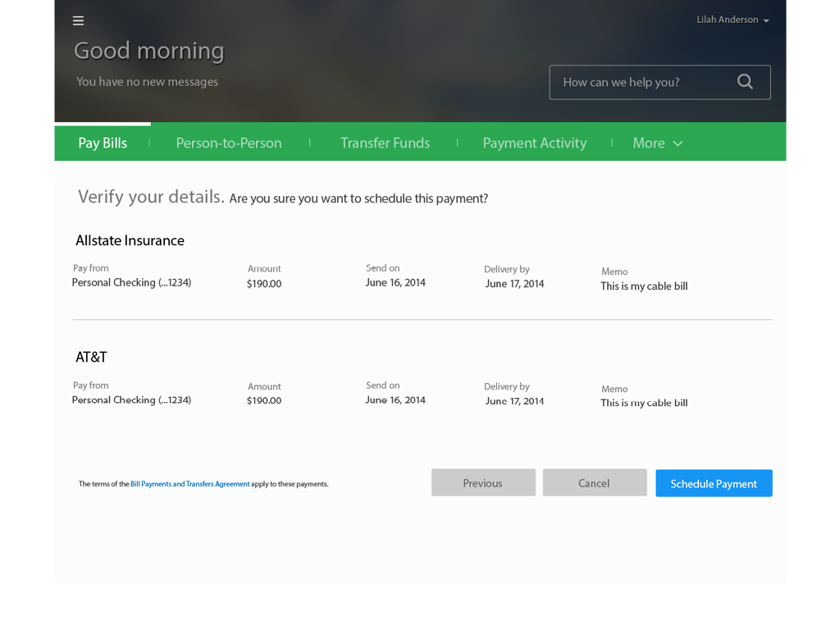Click Allstate Insurance delivery date June 17, 2014
Image resolution: width=840 pixels, height=630 pixels.
point(514,283)
